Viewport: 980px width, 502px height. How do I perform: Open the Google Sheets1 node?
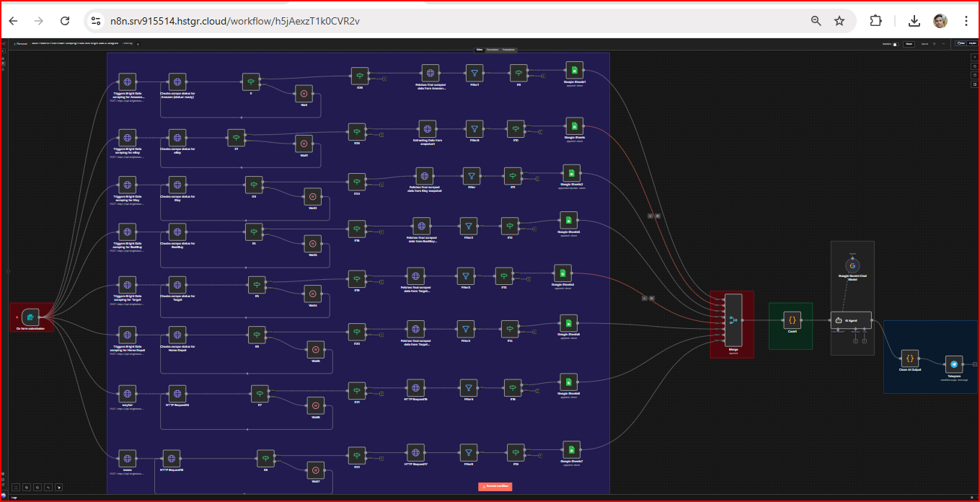click(x=574, y=70)
